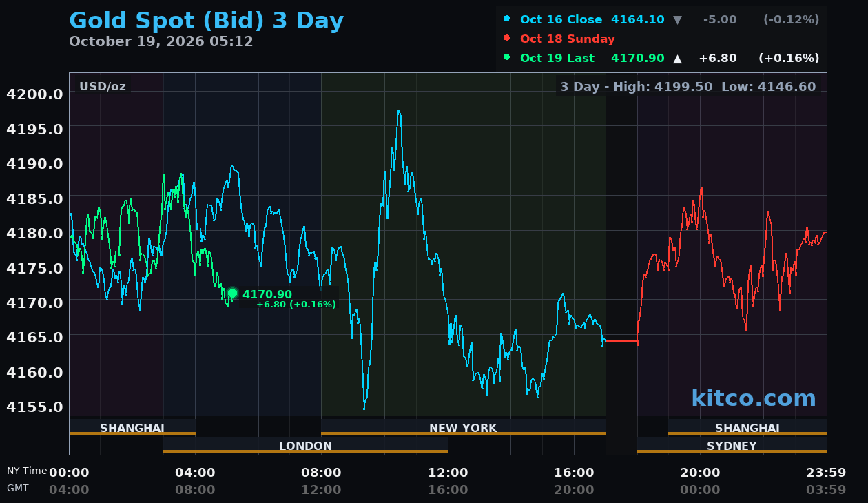Click the right SHANGHAI session bar
Viewport: 868px width, 503px height.
(x=747, y=427)
